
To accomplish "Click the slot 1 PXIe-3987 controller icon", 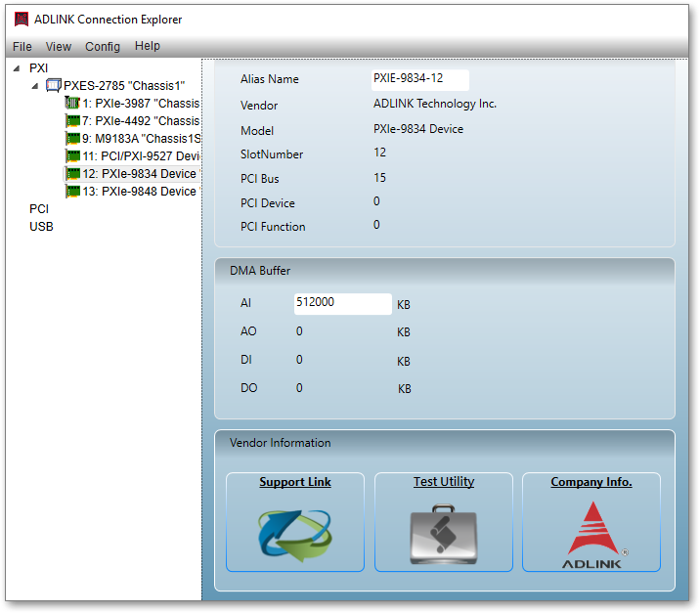I will point(72,103).
